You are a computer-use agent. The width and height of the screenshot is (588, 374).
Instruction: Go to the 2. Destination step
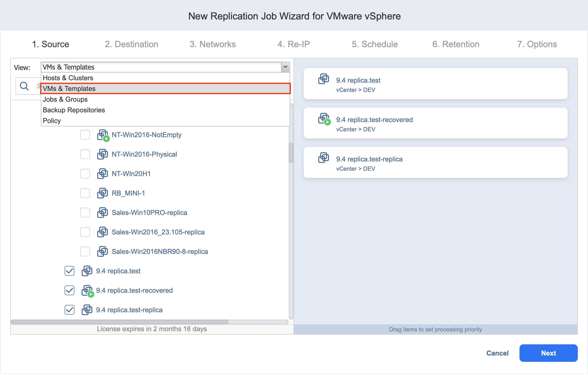pos(131,44)
